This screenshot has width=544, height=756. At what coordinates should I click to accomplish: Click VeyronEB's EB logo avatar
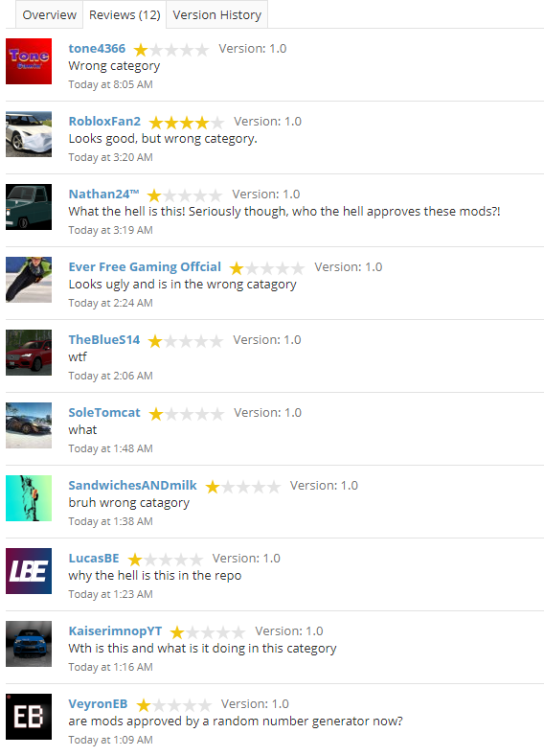pos(29,717)
